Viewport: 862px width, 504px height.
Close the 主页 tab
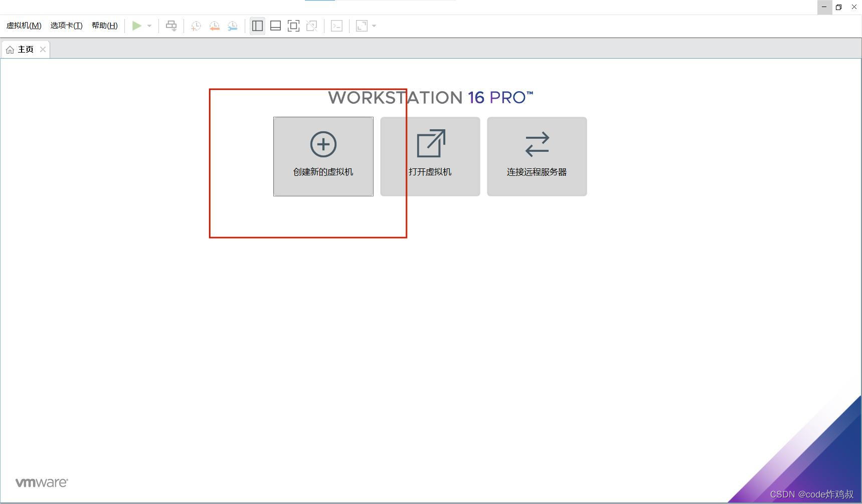coord(43,49)
